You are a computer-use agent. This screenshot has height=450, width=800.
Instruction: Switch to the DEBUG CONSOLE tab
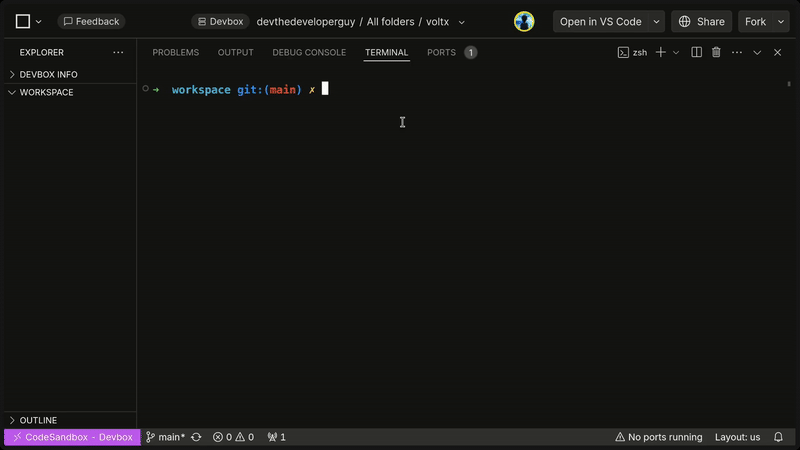309,53
